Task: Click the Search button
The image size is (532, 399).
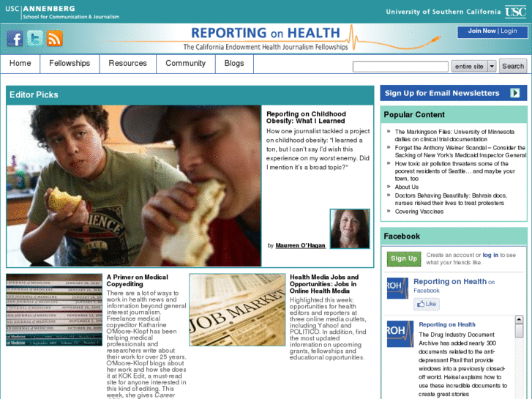Action: coord(513,66)
